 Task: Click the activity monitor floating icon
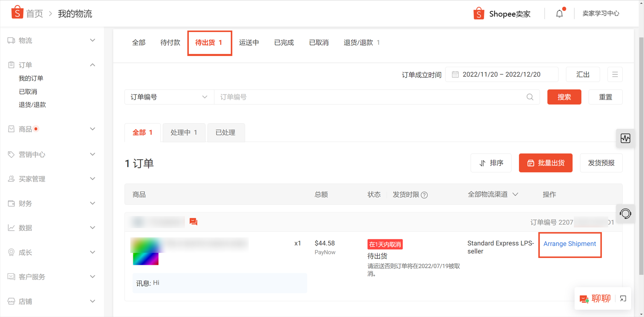(626, 138)
